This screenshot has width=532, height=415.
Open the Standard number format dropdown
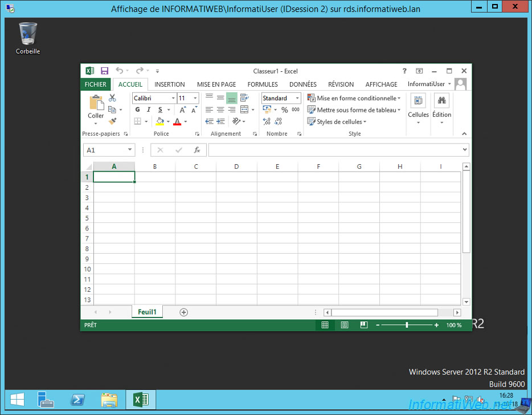[297, 98]
